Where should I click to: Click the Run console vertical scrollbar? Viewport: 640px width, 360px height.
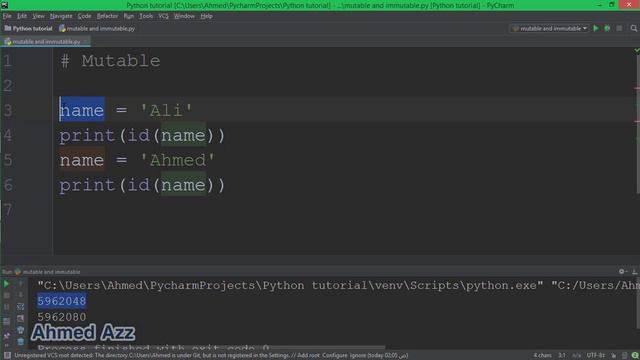click(x=638, y=304)
